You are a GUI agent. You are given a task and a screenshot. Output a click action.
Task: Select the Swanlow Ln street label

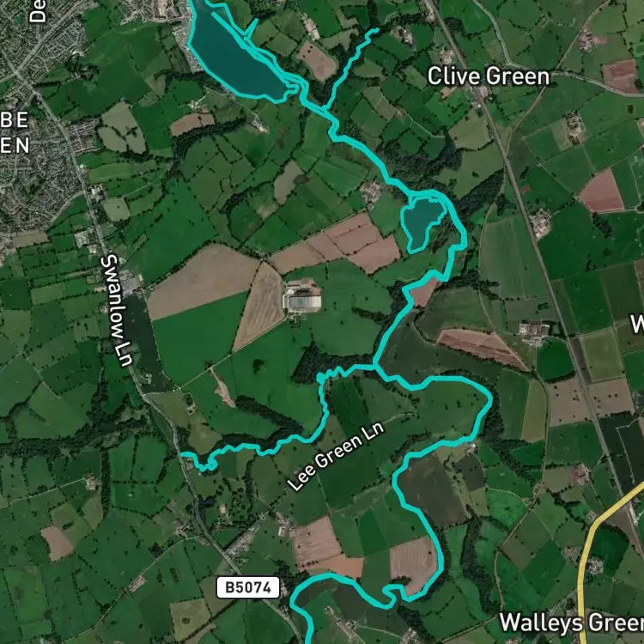click(117, 310)
